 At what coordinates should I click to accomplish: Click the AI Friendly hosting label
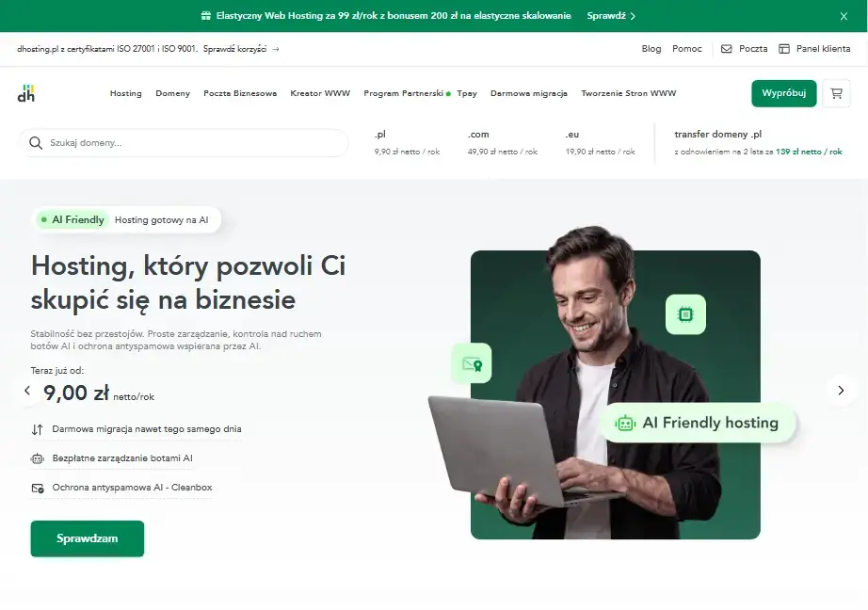point(710,423)
